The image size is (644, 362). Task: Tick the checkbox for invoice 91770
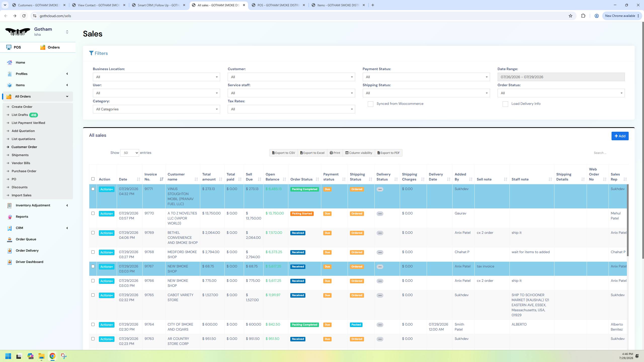(x=93, y=213)
